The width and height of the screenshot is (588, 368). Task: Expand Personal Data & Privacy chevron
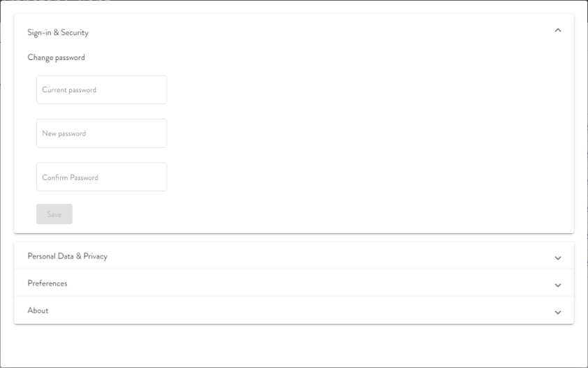pyautogui.click(x=557, y=258)
